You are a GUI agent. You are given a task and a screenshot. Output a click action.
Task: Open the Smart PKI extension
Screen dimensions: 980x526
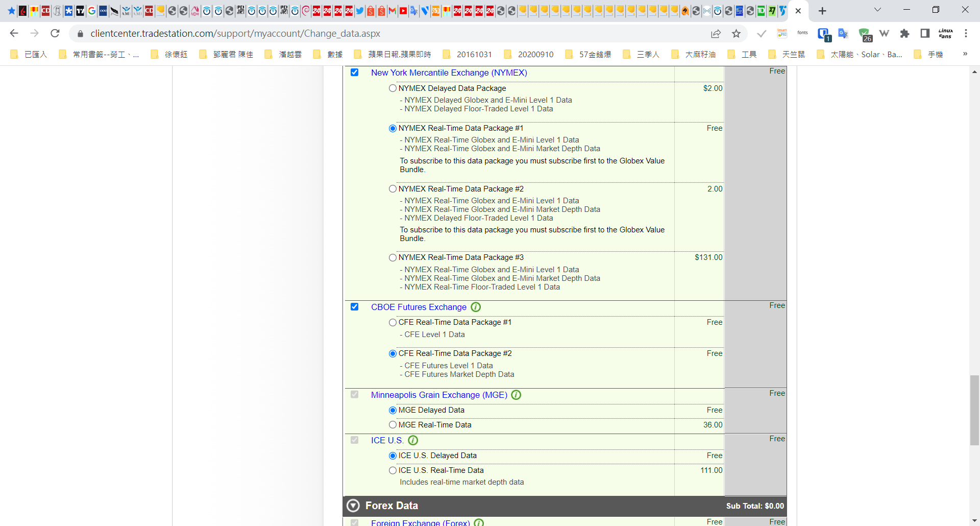tap(782, 34)
